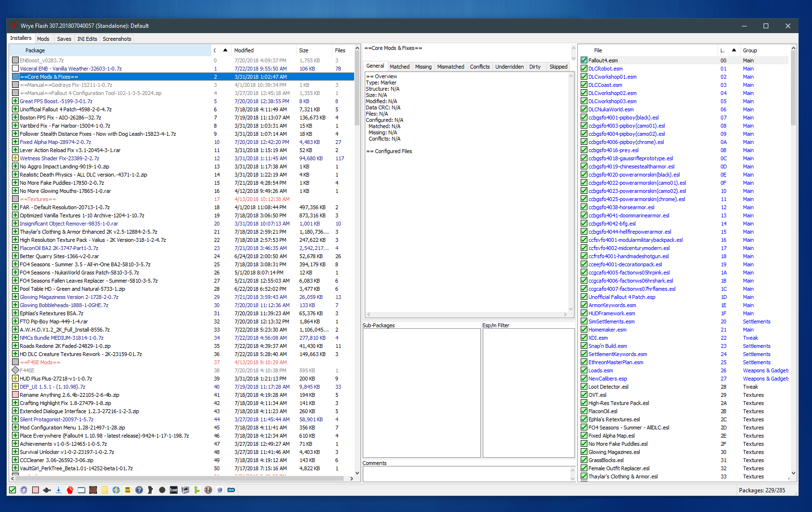This screenshot has height=512, width=812.
Task: Uncheck the Loot Detector.esl checkbox
Action: coord(584,387)
